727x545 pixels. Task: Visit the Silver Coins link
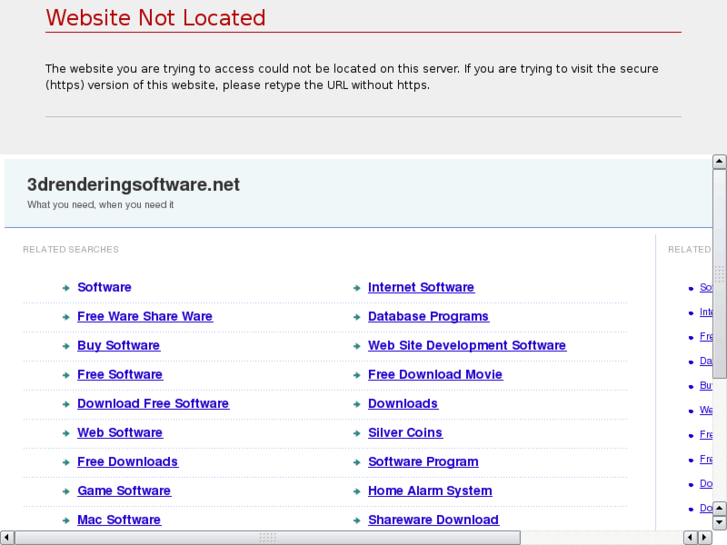[x=405, y=433]
